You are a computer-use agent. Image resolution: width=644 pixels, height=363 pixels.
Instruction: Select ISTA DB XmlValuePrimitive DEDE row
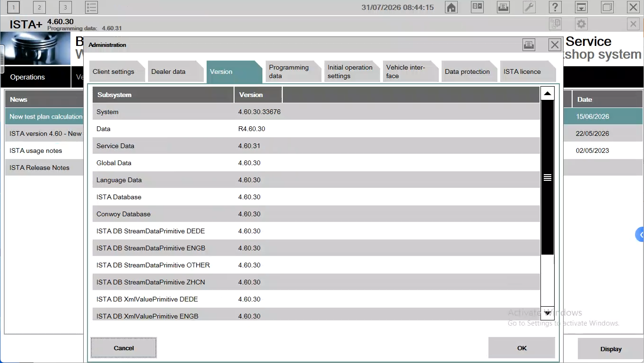(316, 299)
